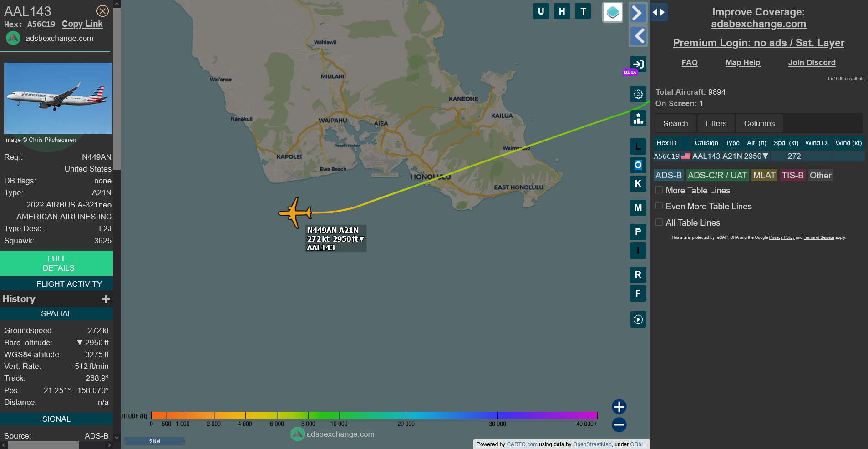Open the OpenStreetMap attribution link

592,444
